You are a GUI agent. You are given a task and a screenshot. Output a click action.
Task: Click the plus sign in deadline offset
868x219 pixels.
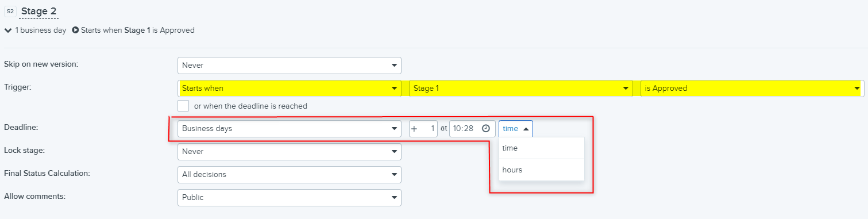pos(414,129)
